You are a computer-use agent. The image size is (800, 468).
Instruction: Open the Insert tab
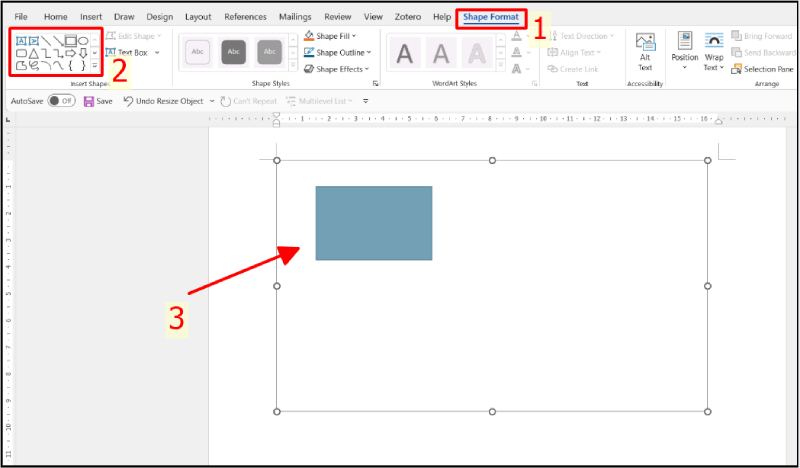(x=91, y=17)
